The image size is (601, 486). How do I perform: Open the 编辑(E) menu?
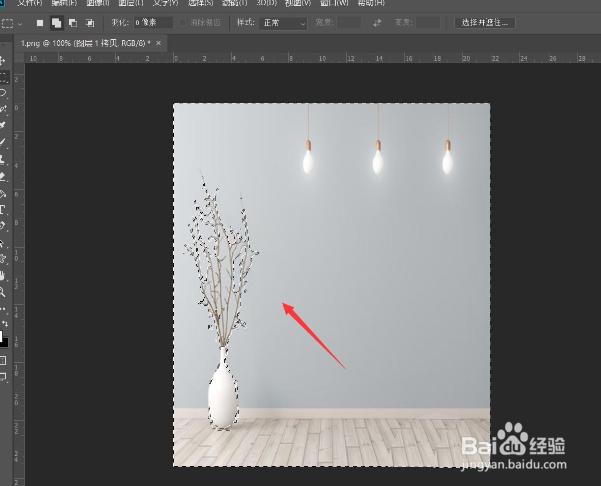[x=64, y=3]
